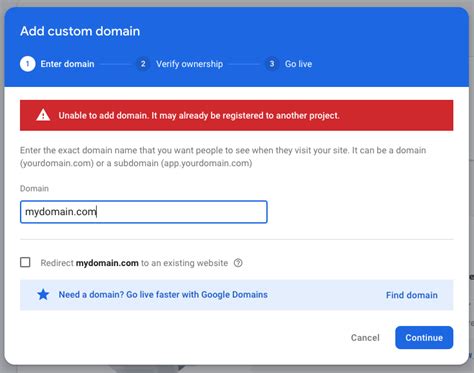Click the step 3 number circle
The image size is (474, 373).
pos(272,64)
